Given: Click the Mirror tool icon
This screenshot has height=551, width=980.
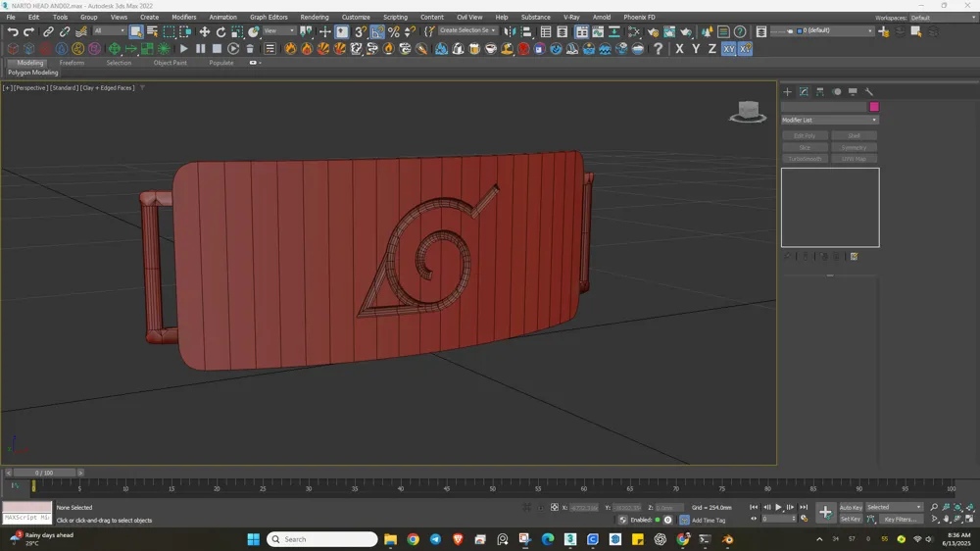Looking at the screenshot, I should (x=510, y=31).
